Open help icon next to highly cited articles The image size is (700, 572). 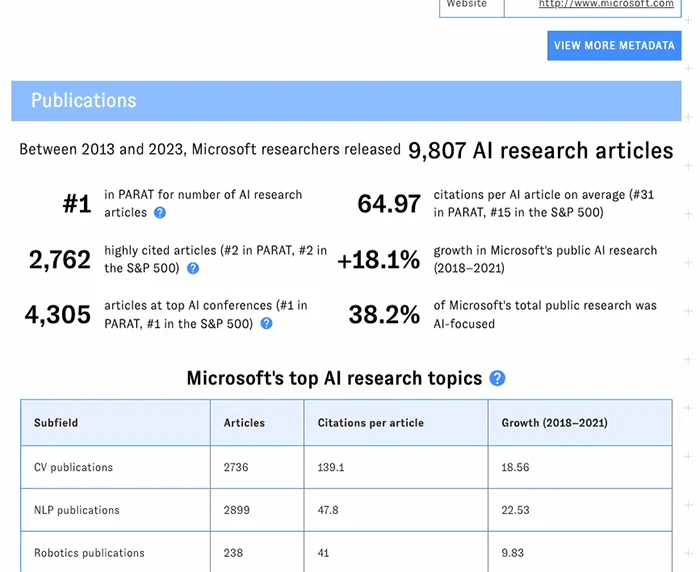(x=193, y=269)
